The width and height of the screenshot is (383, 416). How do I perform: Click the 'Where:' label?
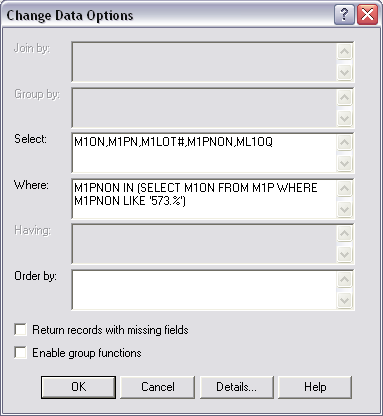coord(31,185)
